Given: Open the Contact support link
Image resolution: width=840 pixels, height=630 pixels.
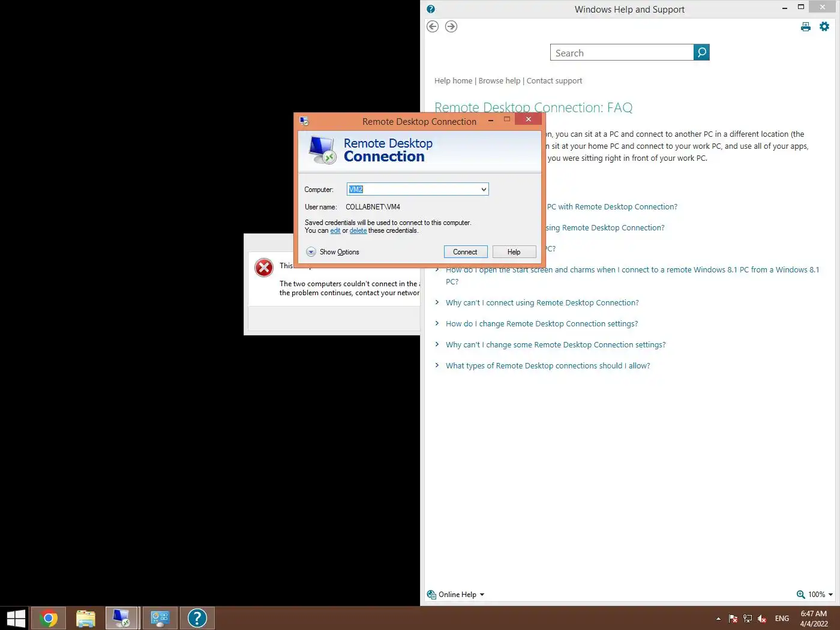Looking at the screenshot, I should (x=554, y=81).
